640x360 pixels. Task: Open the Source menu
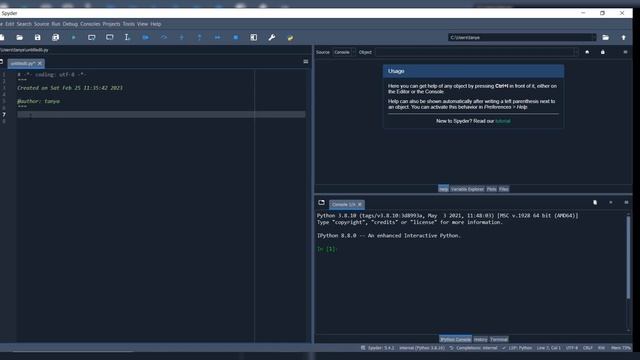[x=42, y=24]
